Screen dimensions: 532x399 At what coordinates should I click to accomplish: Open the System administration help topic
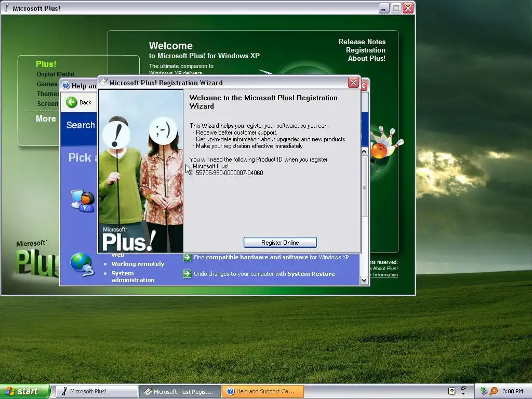[132, 276]
